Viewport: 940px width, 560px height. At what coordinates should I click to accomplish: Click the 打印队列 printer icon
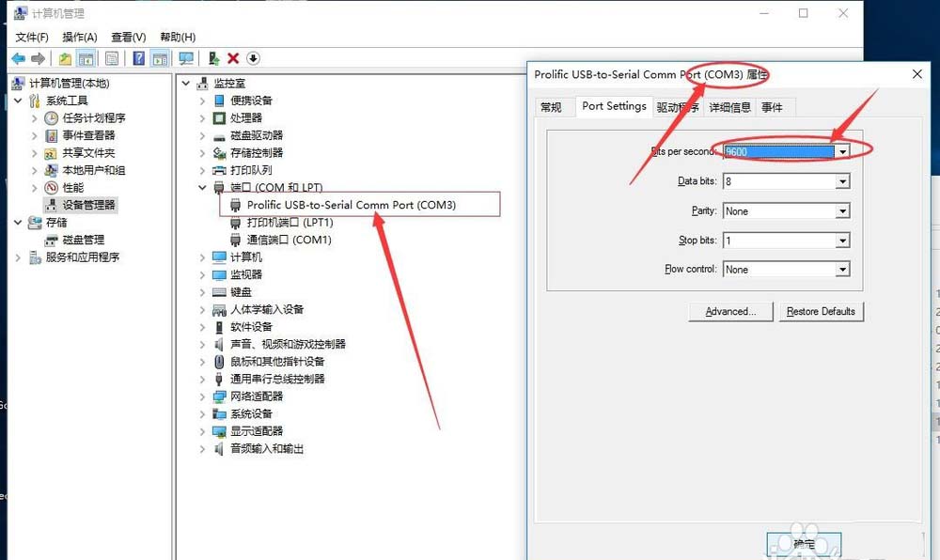click(x=219, y=170)
